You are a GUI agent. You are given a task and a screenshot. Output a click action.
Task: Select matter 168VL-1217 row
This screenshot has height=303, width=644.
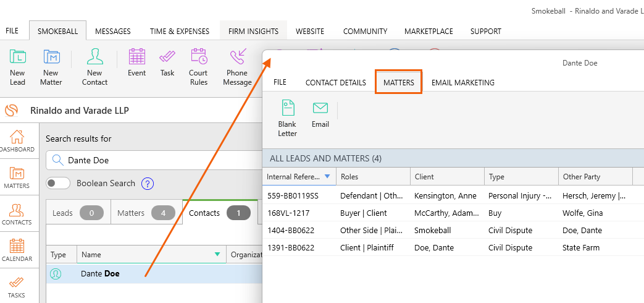(x=453, y=213)
